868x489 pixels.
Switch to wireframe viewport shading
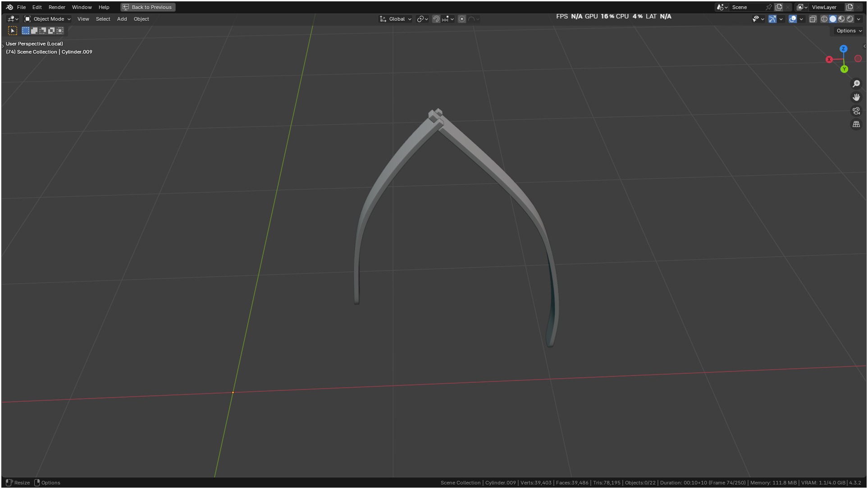coord(824,19)
